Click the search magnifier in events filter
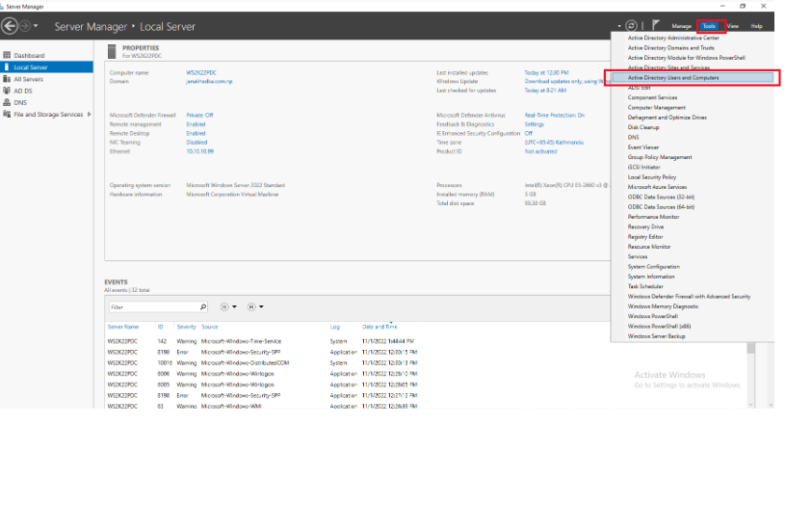 point(202,307)
